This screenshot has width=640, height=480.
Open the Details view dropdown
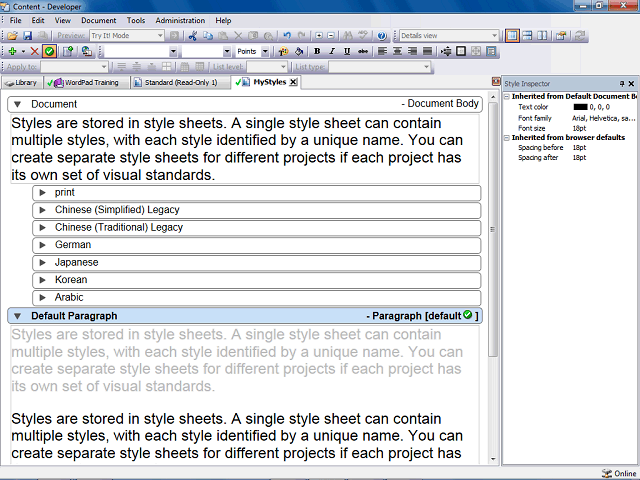click(x=494, y=36)
